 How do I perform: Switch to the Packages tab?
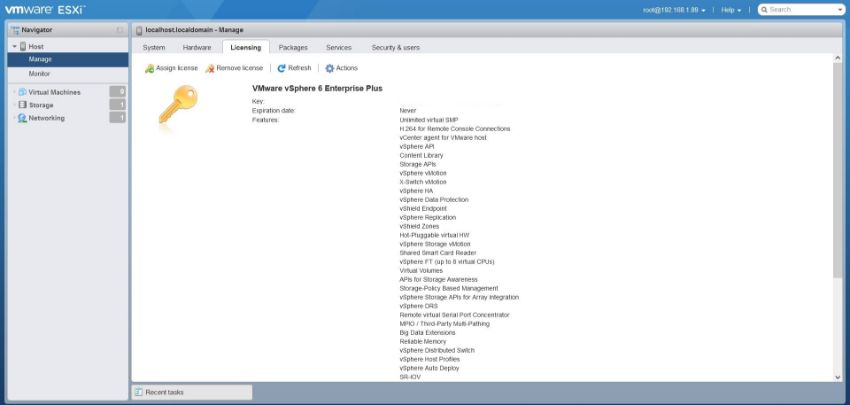293,48
